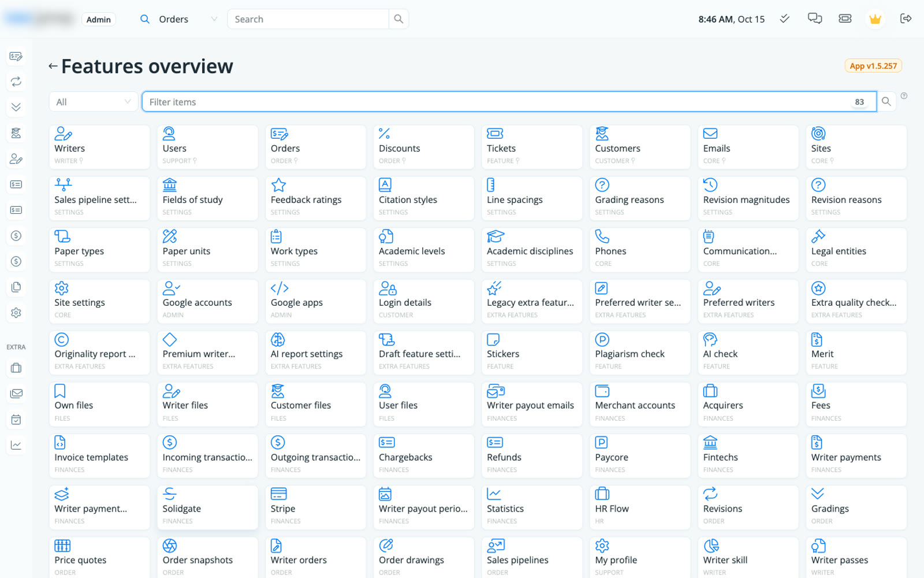Open the Discounts feature card
924x578 pixels.
pos(424,147)
